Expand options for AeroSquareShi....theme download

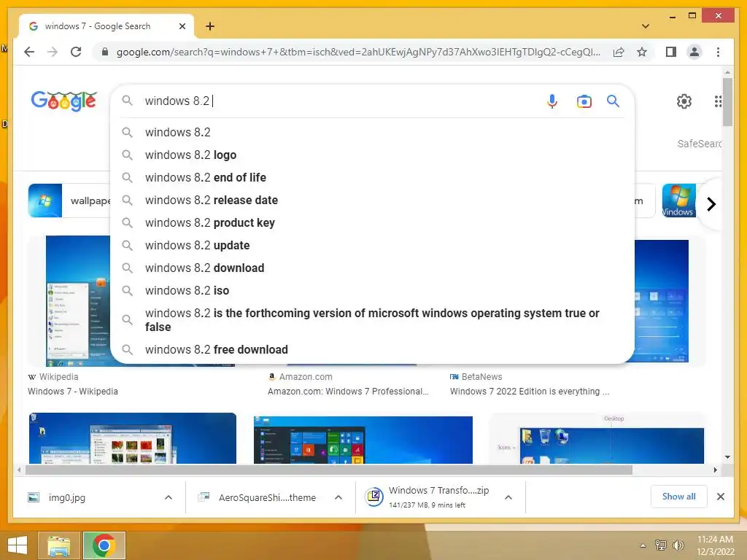[x=338, y=497]
